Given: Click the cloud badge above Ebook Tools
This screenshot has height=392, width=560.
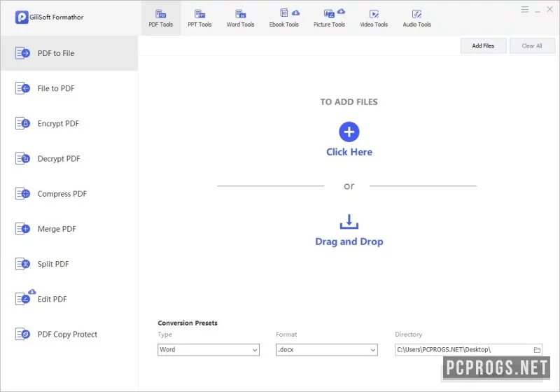Looking at the screenshot, I should (x=295, y=13).
